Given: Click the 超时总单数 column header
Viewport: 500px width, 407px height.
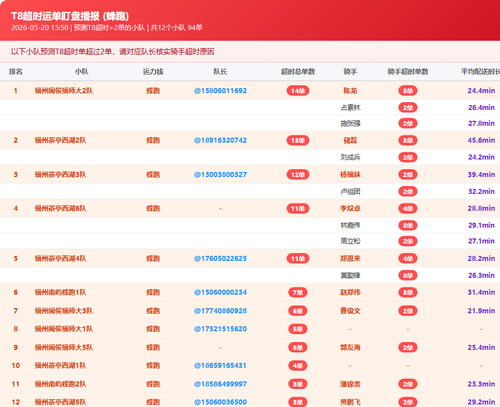Looking at the screenshot, I should 298,72.
